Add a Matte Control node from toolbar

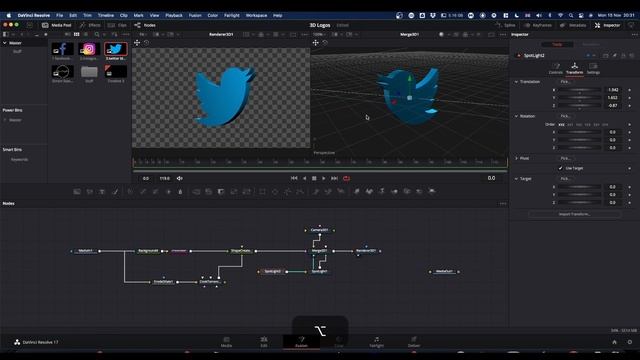pyautogui.click(x=221, y=191)
